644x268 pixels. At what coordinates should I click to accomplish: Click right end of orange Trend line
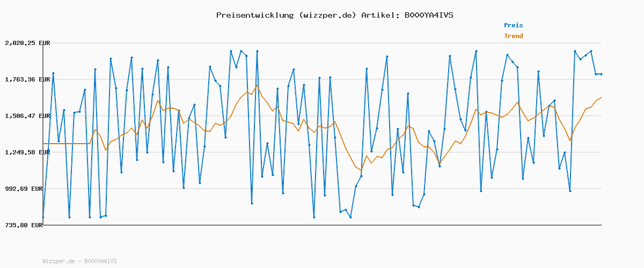(601, 98)
